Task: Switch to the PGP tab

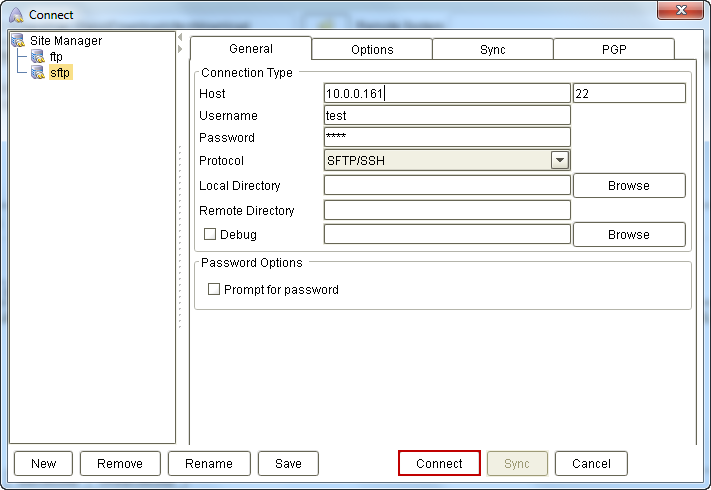Action: pyautogui.click(x=614, y=49)
